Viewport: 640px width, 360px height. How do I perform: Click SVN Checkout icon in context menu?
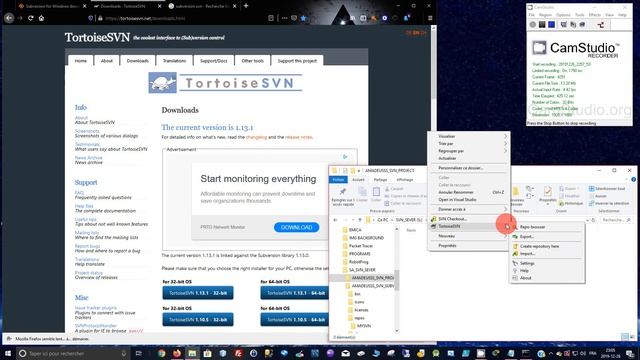433,219
